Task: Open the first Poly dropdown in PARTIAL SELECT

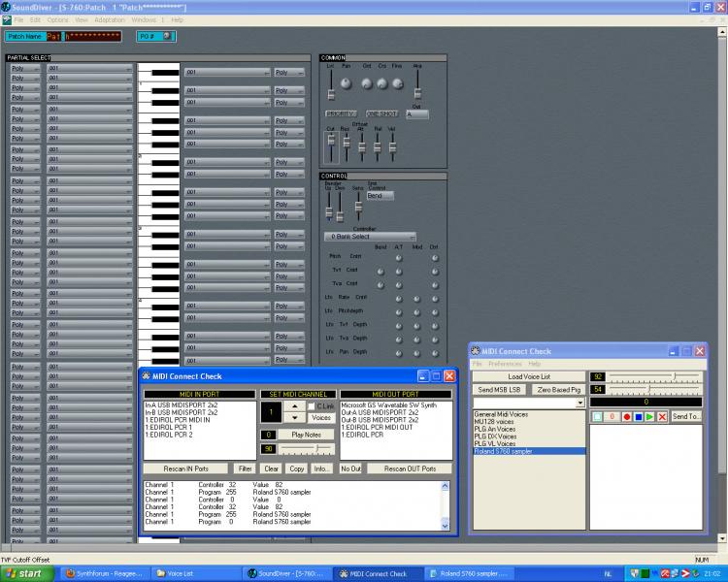Action: point(25,68)
